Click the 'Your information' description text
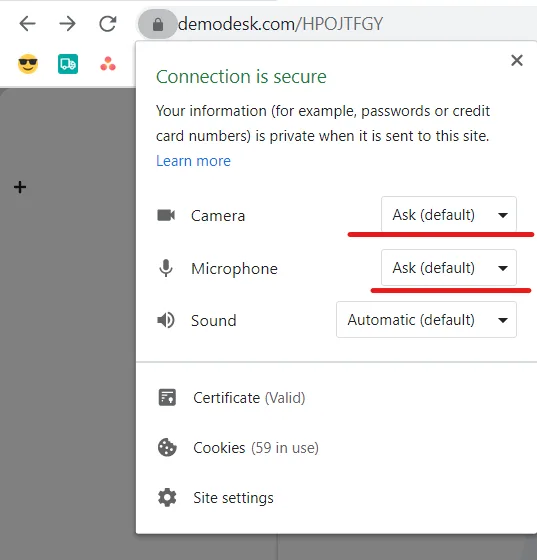 pyautogui.click(x=323, y=123)
